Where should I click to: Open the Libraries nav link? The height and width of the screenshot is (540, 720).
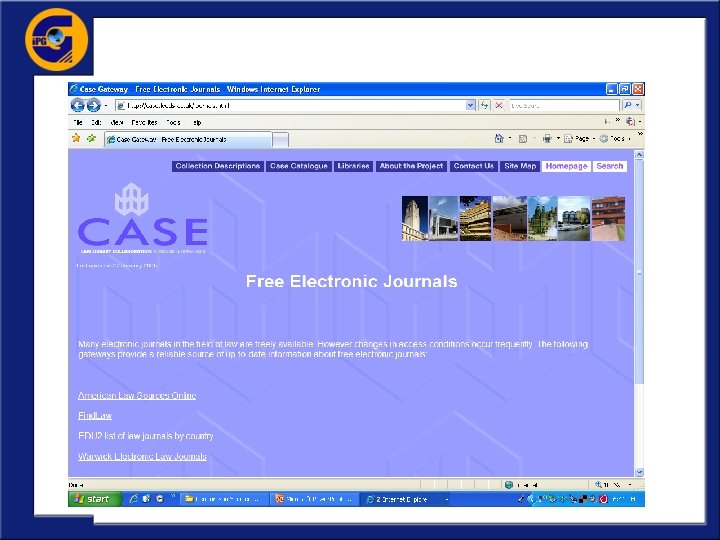coord(353,166)
